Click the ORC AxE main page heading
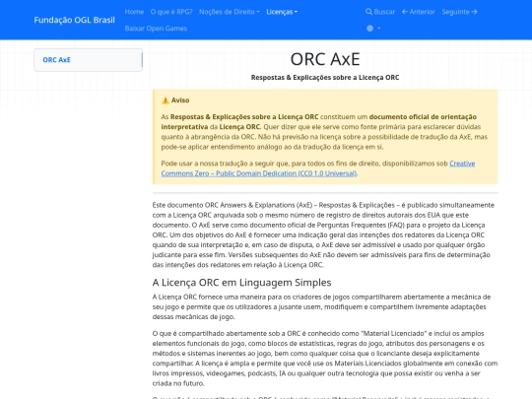532x399 pixels. (x=325, y=59)
